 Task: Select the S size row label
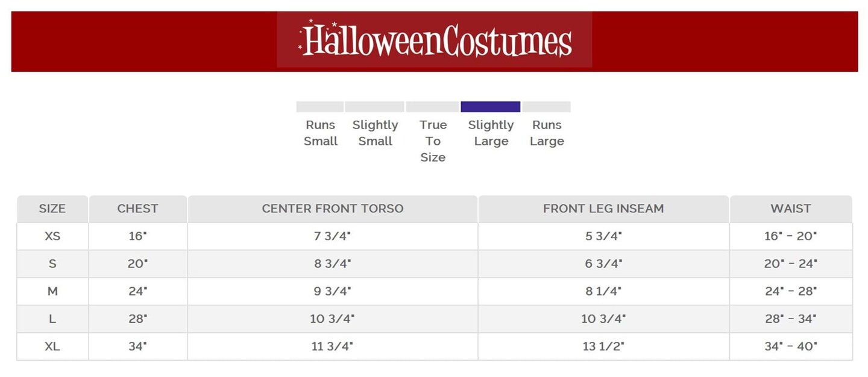click(52, 264)
